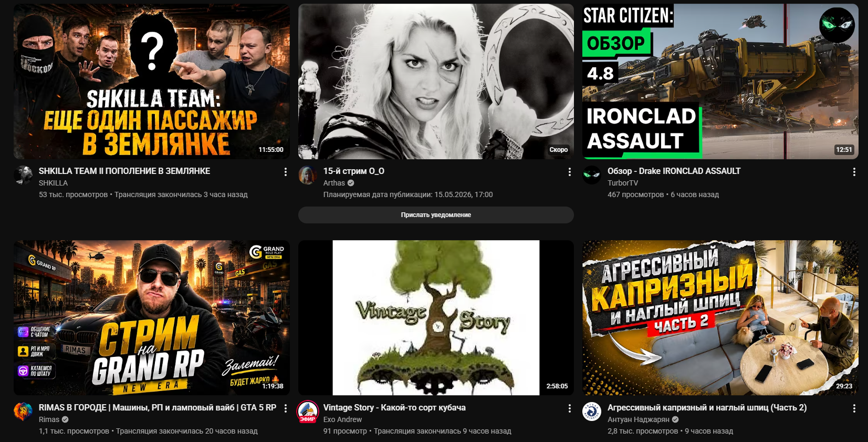Click the 1:19:38 duration badge

pos(273,386)
